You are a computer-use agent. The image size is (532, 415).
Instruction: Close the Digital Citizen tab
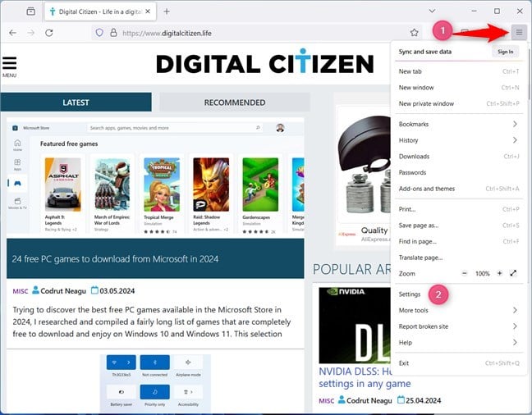(148, 11)
